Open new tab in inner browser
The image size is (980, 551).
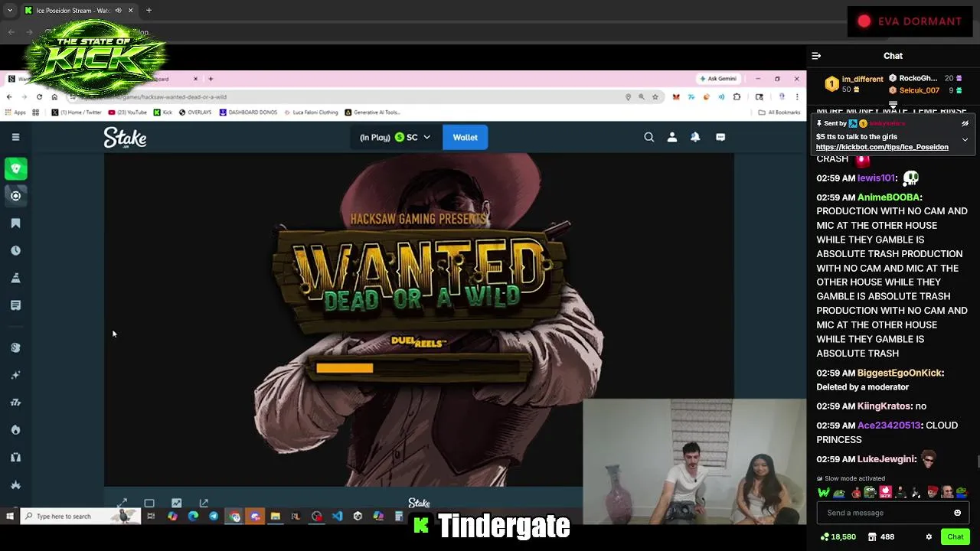211,79
